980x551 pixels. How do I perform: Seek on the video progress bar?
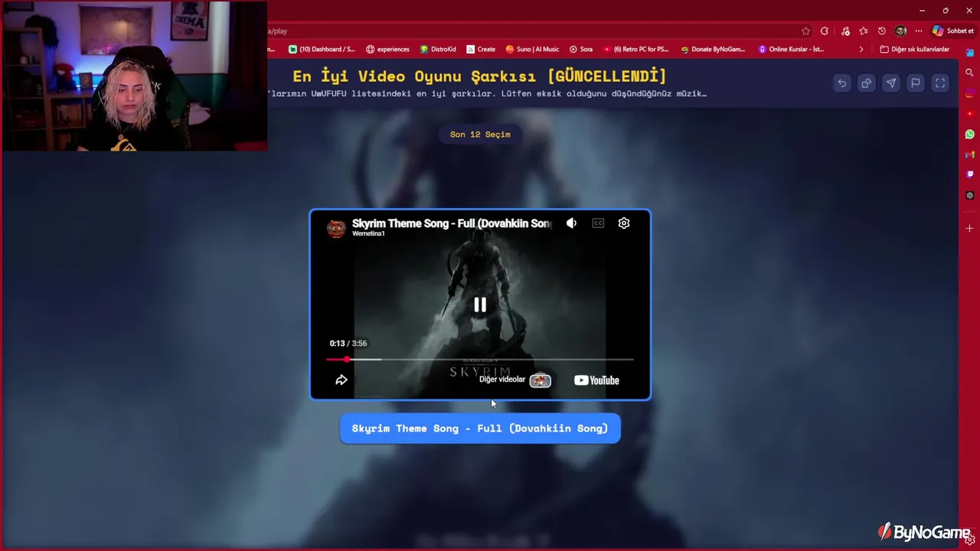tap(480, 359)
